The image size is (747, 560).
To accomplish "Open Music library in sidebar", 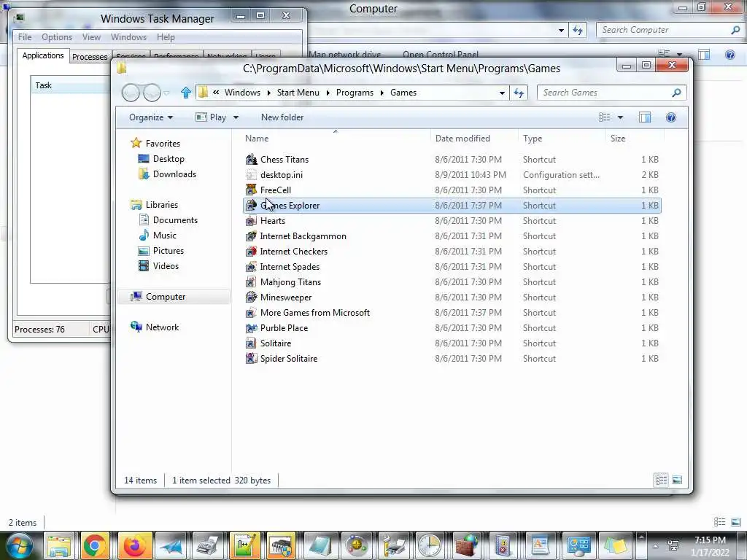I will point(158,236).
